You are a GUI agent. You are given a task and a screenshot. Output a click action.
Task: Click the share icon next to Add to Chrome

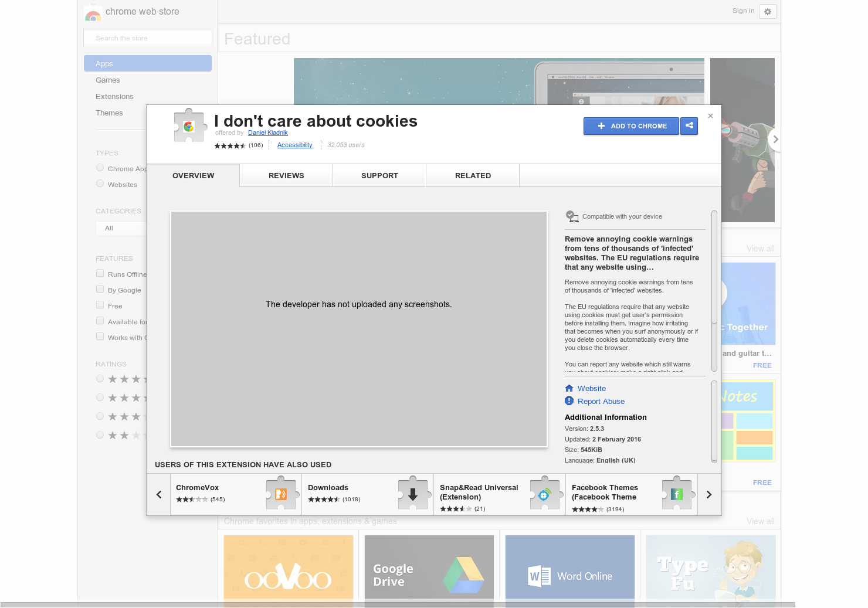[689, 126]
